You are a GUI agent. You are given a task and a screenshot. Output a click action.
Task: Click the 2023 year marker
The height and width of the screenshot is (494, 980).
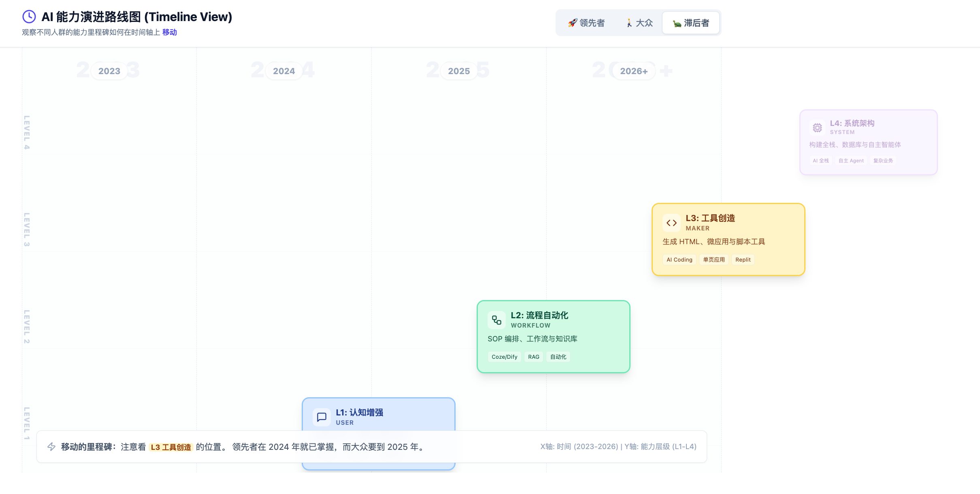click(x=109, y=71)
